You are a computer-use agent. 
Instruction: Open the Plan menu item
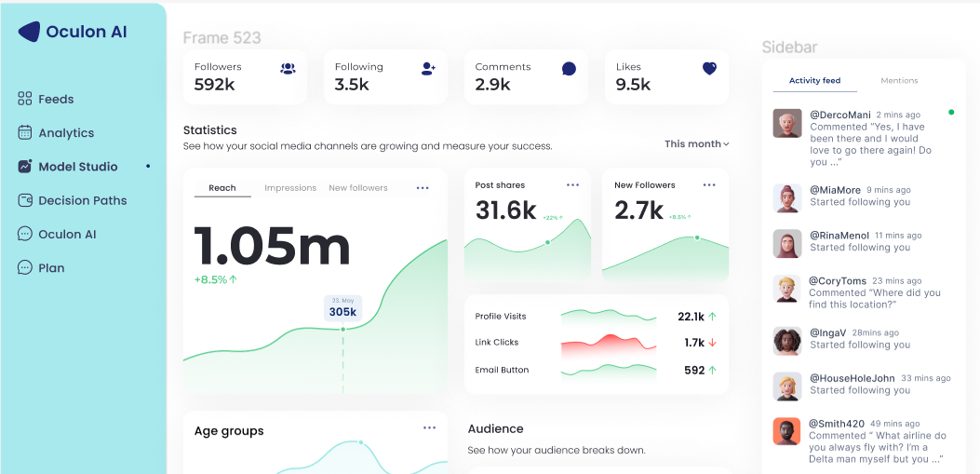(x=51, y=268)
